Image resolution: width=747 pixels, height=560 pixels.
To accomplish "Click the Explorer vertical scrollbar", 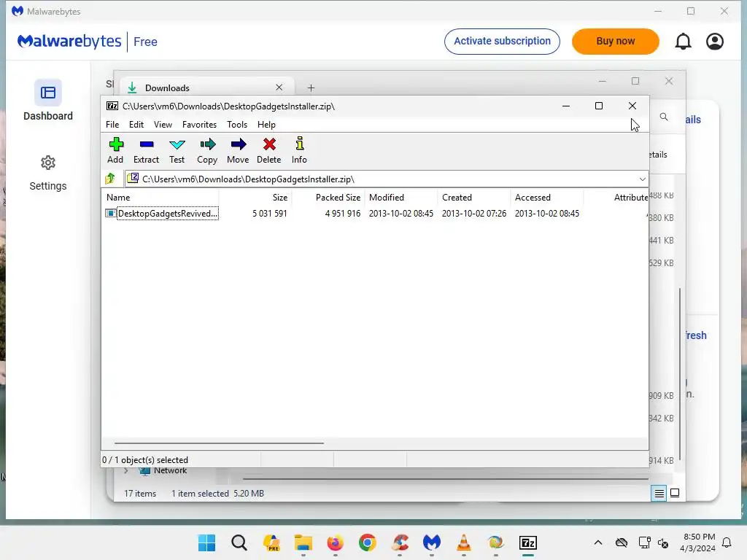I will tap(680, 374).
